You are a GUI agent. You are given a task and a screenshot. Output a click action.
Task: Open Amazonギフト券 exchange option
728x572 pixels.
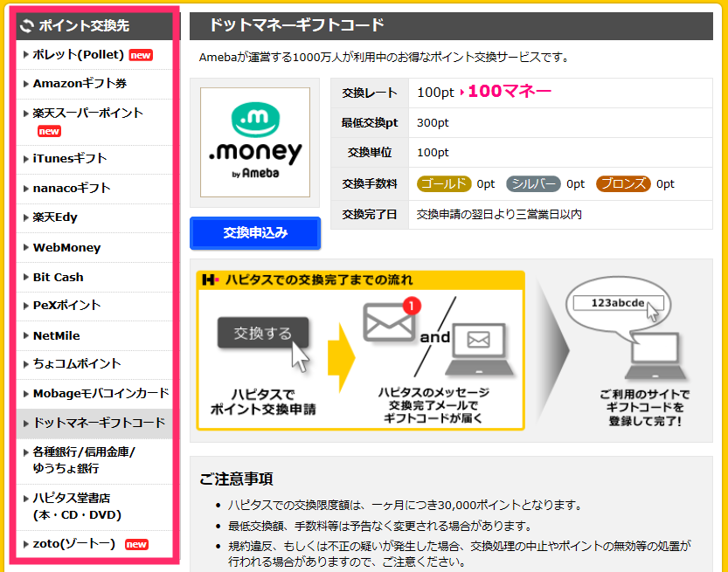point(80,84)
